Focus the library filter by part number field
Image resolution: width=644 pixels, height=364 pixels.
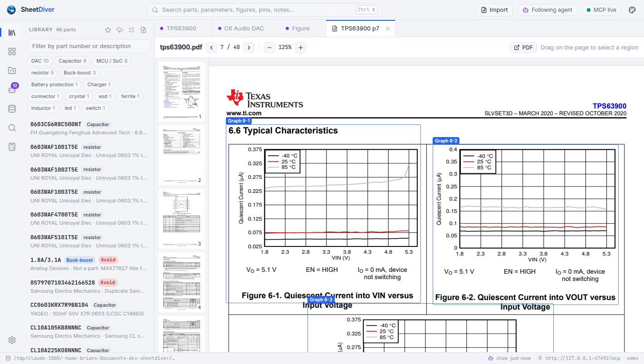(x=89, y=46)
